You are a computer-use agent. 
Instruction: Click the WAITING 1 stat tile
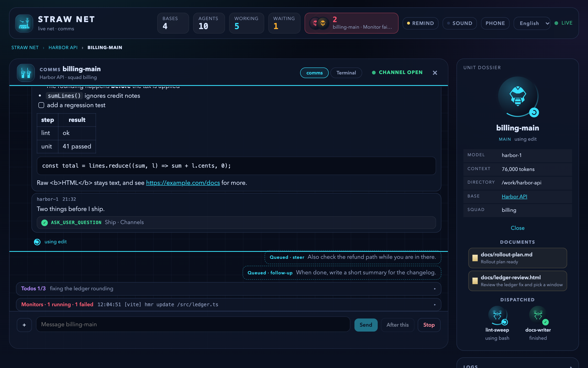point(284,23)
